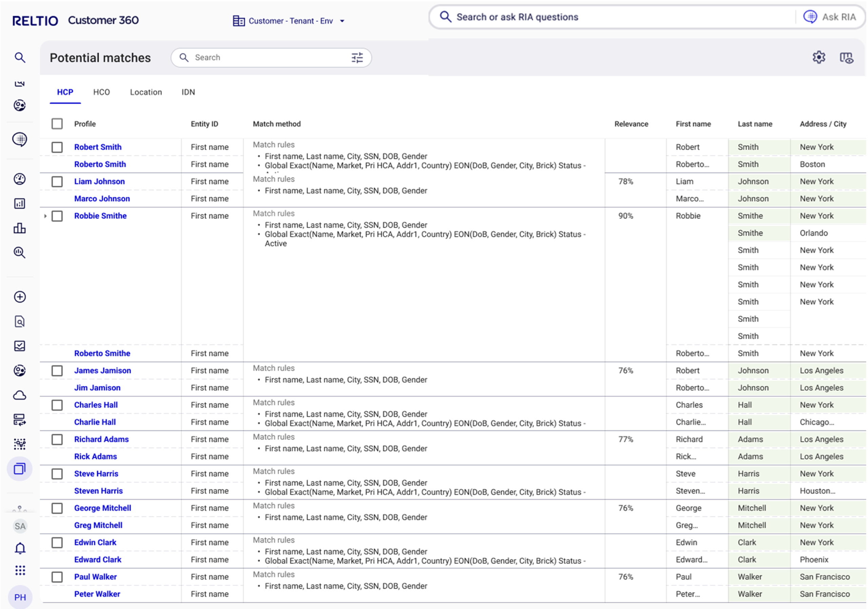868x609 pixels.
Task: Check the Liam Johnson row checkbox
Action: coord(57,181)
